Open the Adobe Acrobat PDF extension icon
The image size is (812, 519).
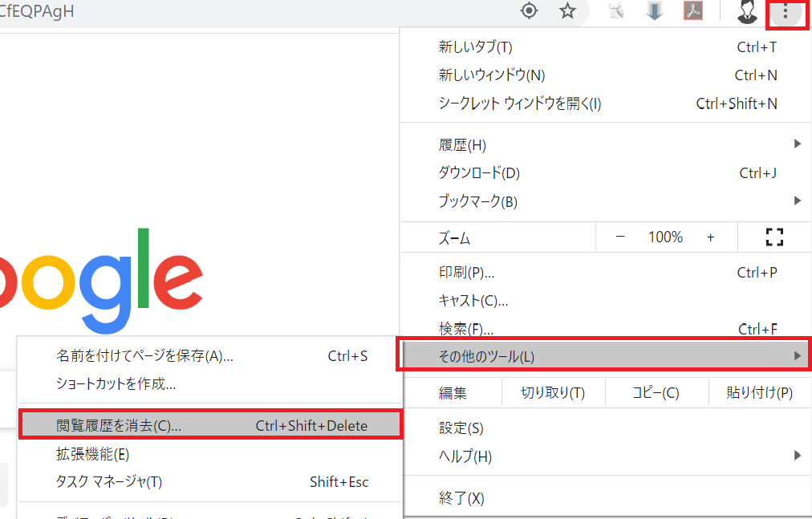point(692,11)
